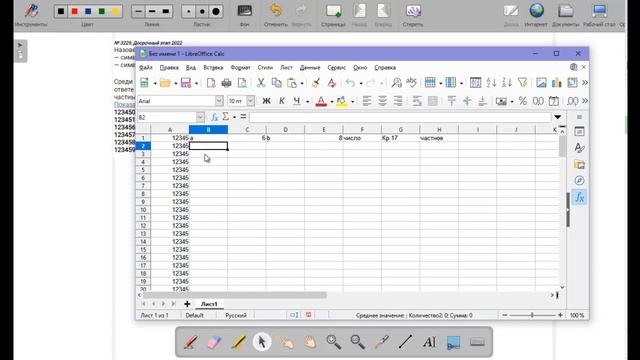
Task: Open the sidebar Properties icon
Action: point(579,131)
